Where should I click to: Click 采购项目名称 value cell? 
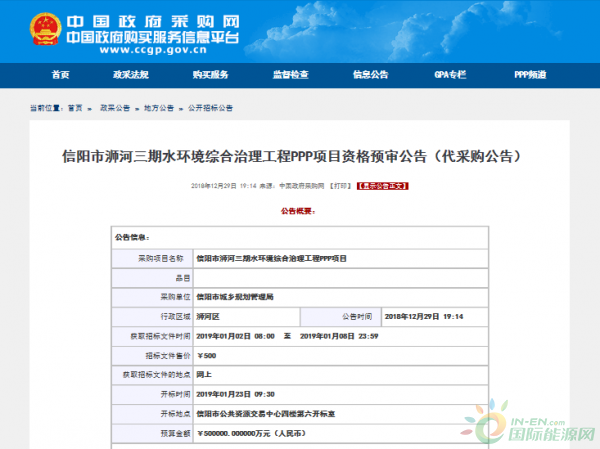click(x=341, y=259)
